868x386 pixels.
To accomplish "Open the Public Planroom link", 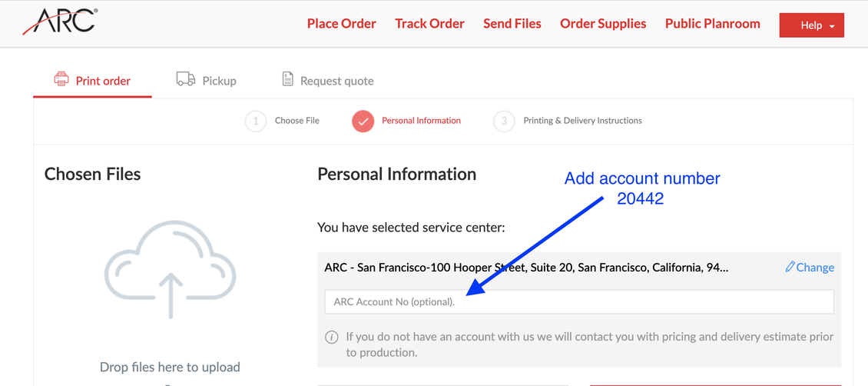I will point(712,24).
